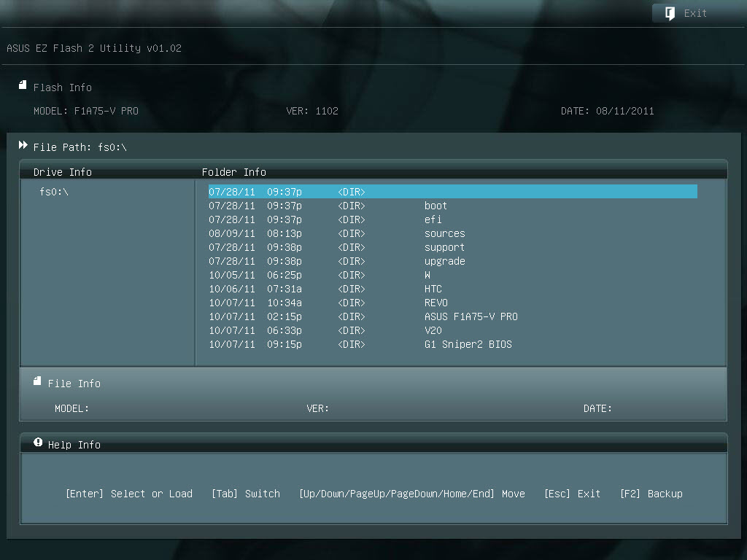Click the [Esc] Exit hint
The width and height of the screenshot is (747, 560).
point(572,494)
